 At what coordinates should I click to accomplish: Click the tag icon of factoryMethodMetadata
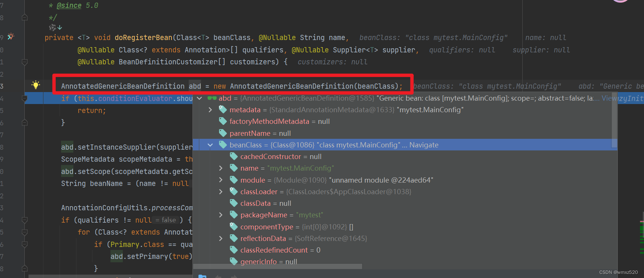[223, 121]
